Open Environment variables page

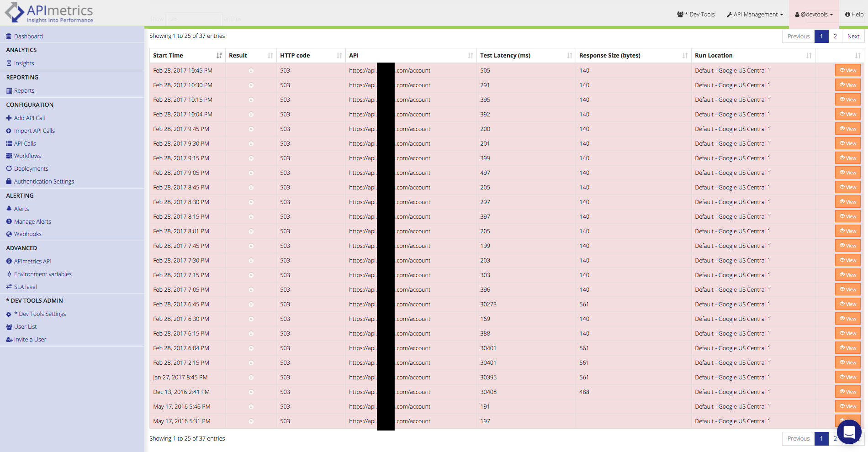[43, 274]
